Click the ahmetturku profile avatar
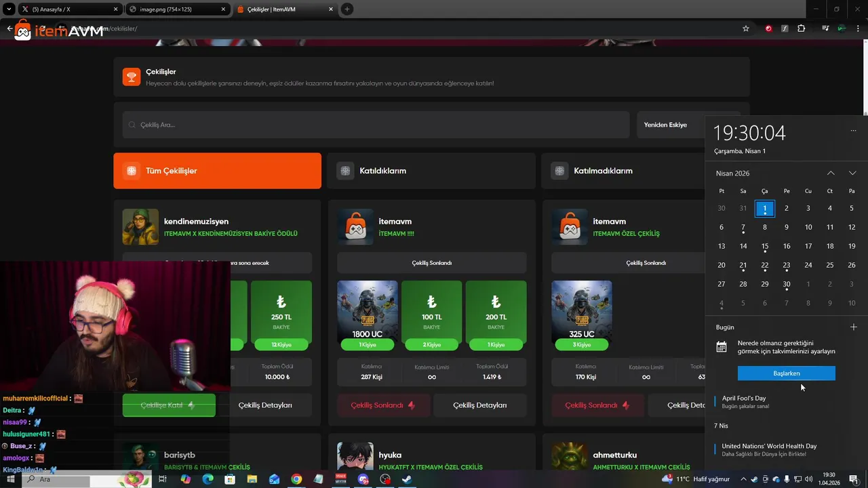This screenshot has width=868, height=488. (570, 456)
